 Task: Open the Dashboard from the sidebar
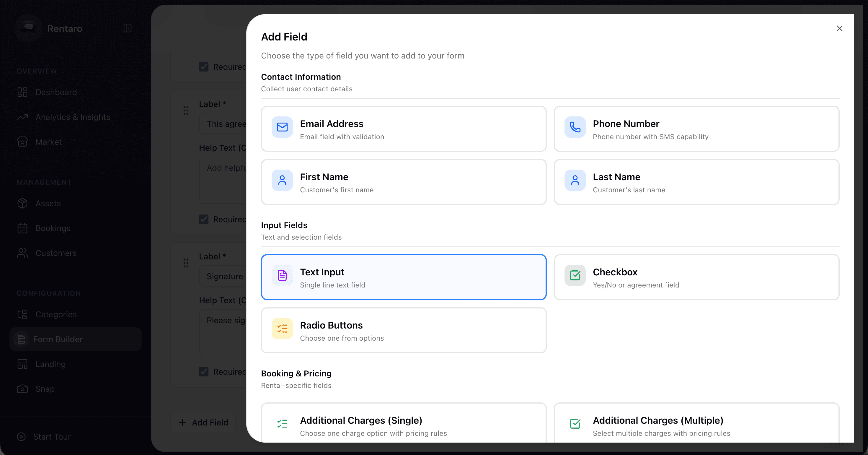[56, 92]
